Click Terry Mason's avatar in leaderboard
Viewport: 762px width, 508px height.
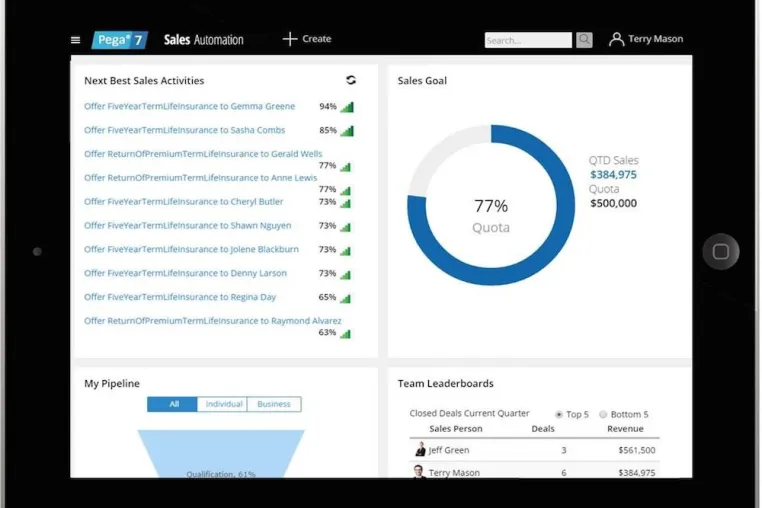click(418, 471)
